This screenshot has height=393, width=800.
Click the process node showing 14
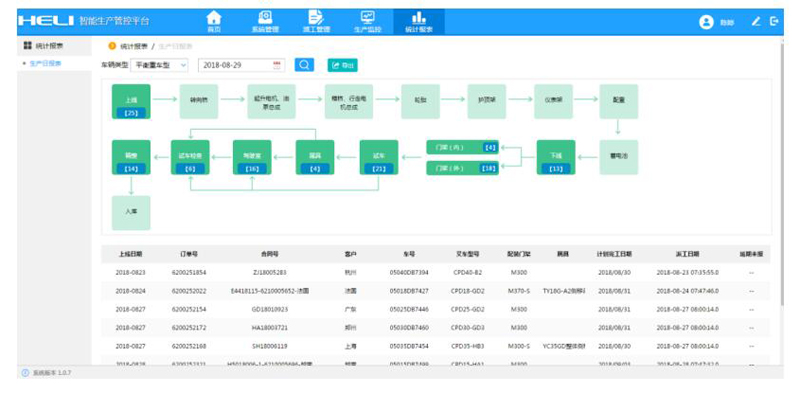point(131,157)
